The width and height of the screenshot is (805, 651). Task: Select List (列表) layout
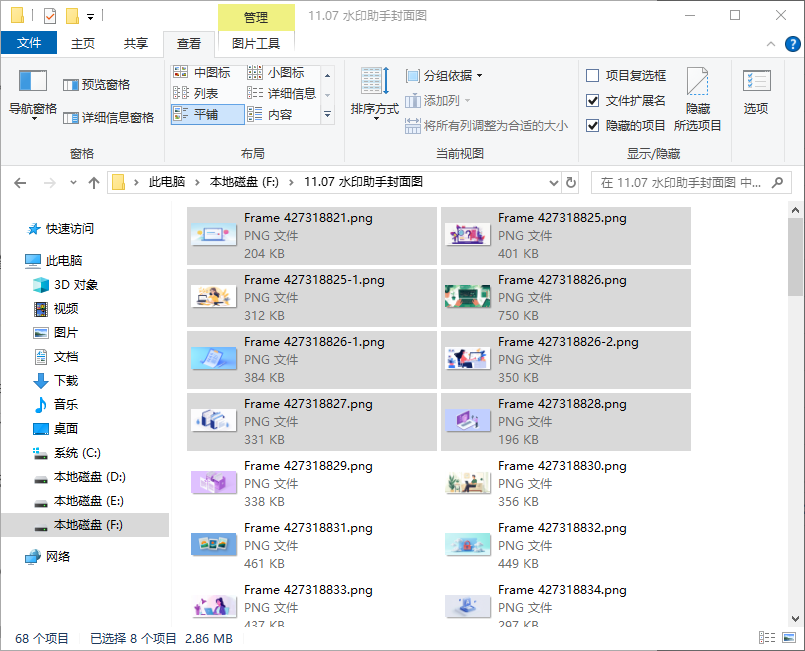(196, 93)
